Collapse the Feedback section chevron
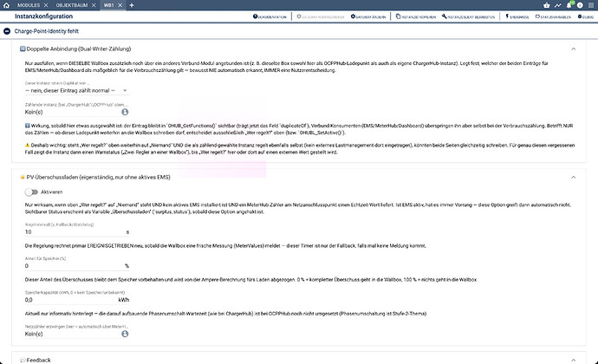Image resolution: width=598 pixels, height=364 pixels. (x=573, y=360)
